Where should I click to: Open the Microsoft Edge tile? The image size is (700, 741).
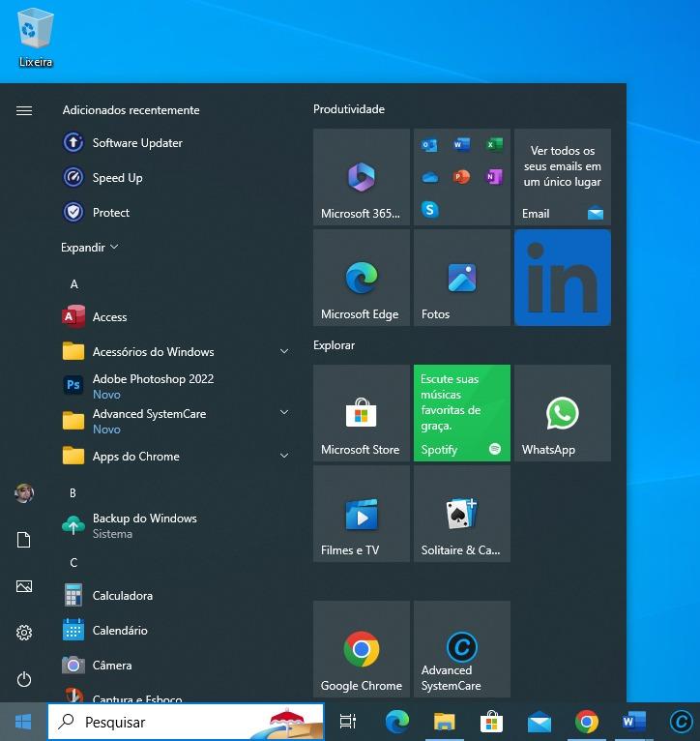(x=362, y=278)
